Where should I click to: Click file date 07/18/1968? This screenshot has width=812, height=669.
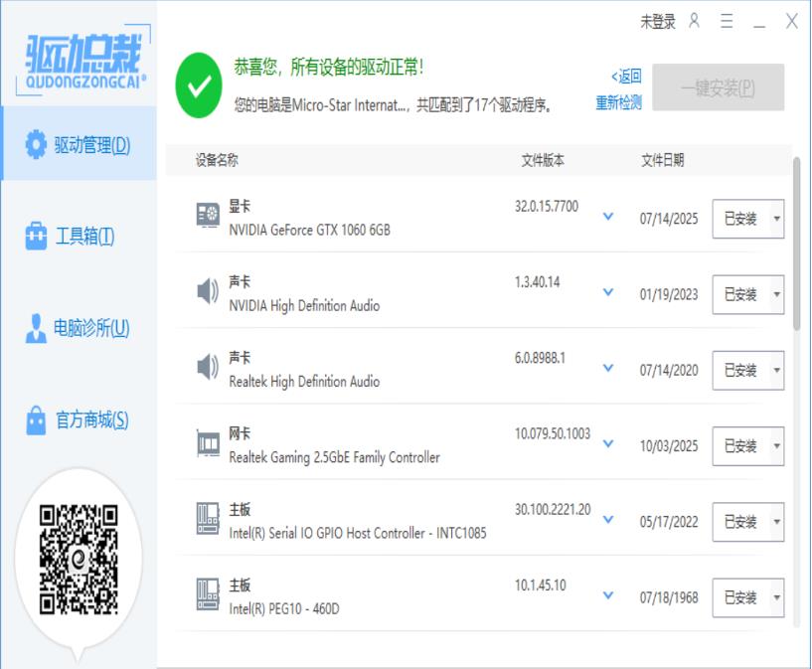(x=669, y=597)
